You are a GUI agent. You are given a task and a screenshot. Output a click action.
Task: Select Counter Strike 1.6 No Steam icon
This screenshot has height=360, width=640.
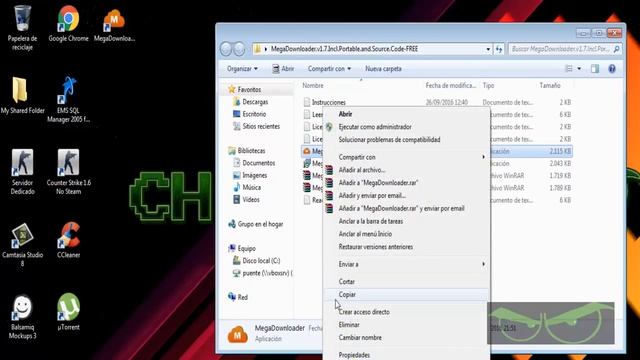(69, 171)
